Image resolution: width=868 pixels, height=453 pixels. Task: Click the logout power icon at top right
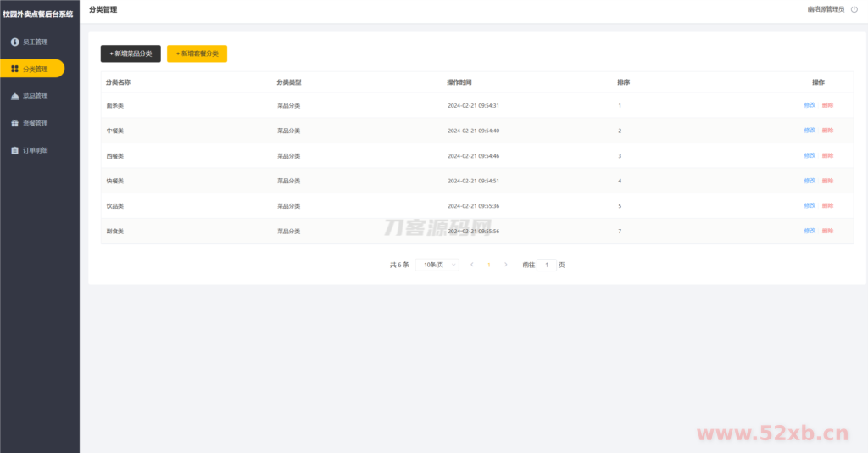[x=854, y=9]
